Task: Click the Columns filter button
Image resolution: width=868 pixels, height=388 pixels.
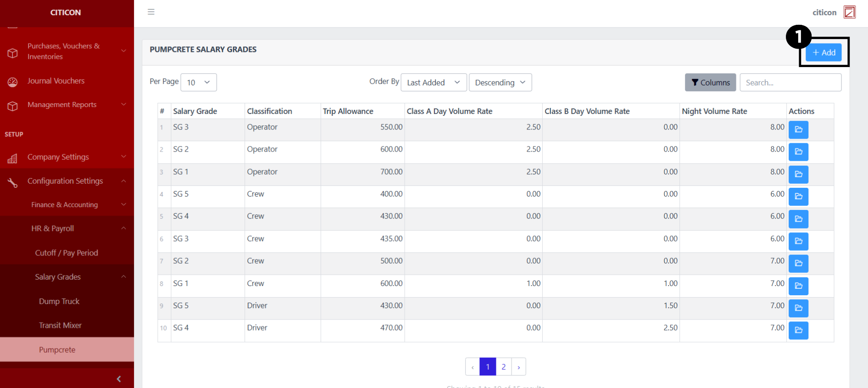Action: (710, 82)
